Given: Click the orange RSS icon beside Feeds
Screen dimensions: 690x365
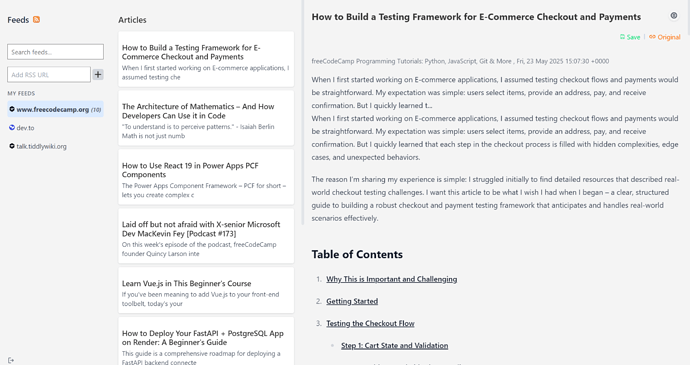Looking at the screenshot, I should 37,19.
